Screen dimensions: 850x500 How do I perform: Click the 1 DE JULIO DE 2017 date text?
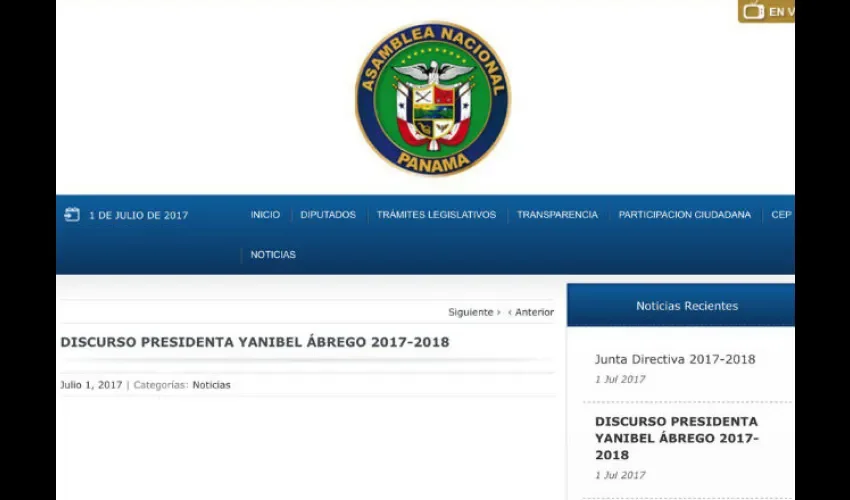coord(139,215)
